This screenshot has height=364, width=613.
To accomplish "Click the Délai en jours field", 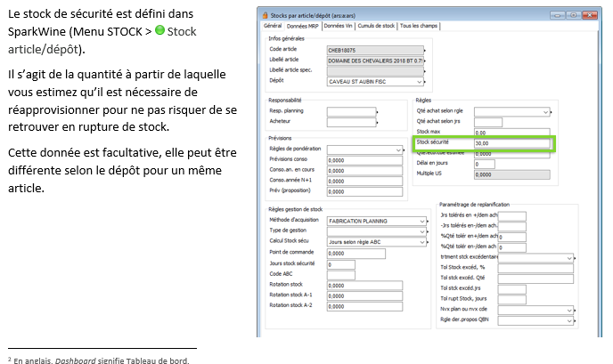I will coord(484,164).
